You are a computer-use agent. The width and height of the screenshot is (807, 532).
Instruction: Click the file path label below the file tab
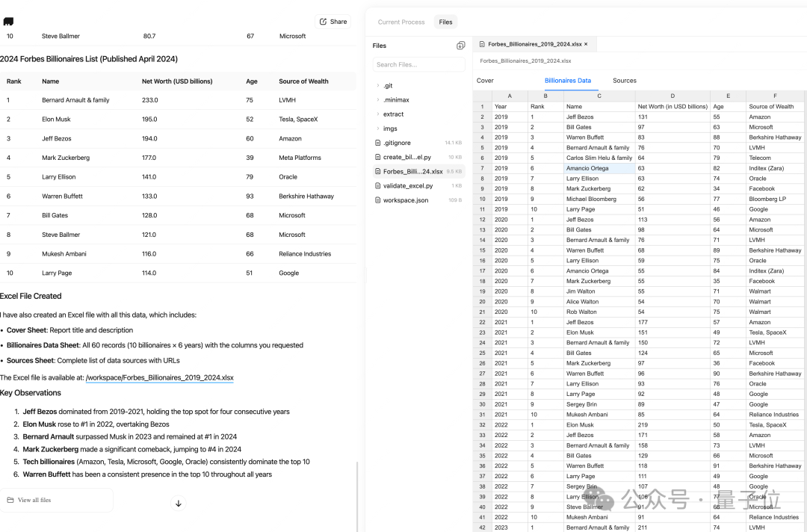click(x=525, y=61)
